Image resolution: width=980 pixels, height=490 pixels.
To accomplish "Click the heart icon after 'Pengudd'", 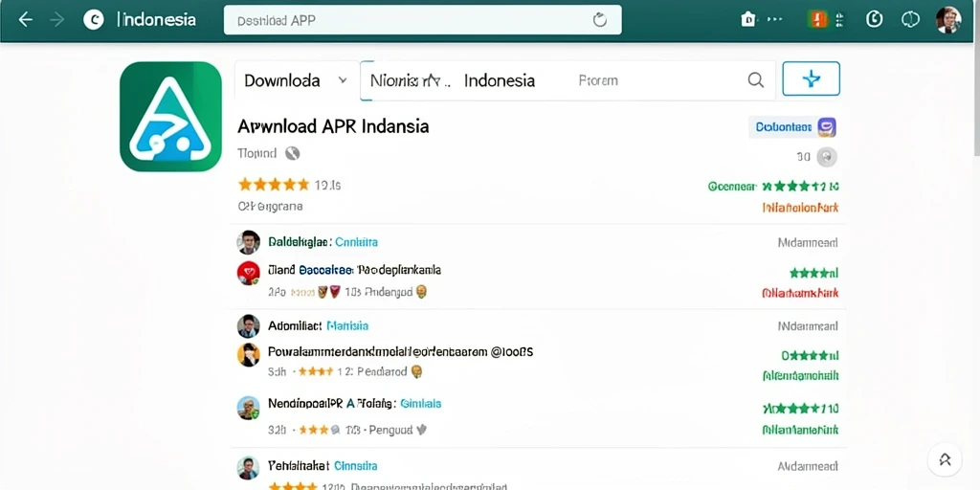I will pyautogui.click(x=422, y=430).
